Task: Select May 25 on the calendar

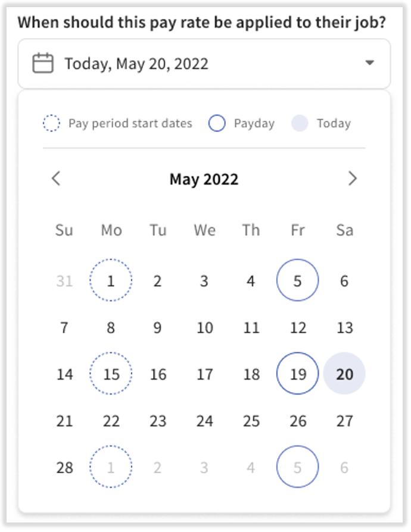Action: pyautogui.click(x=251, y=421)
